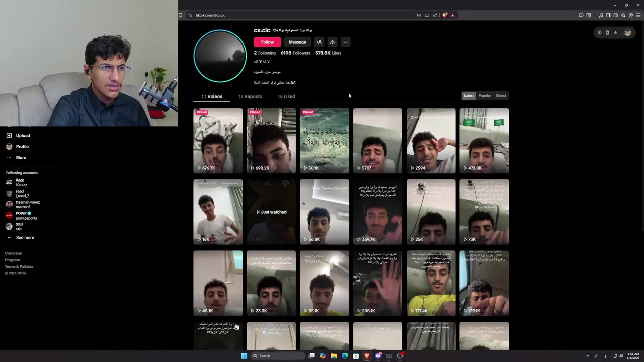Click the Windows Start button

(244, 356)
